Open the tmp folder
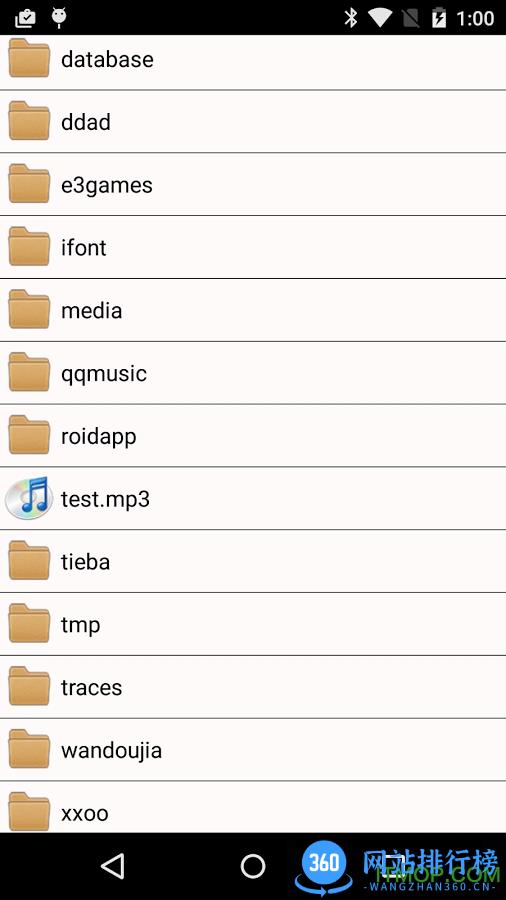Viewport: 506px width, 900px height. tap(253, 624)
